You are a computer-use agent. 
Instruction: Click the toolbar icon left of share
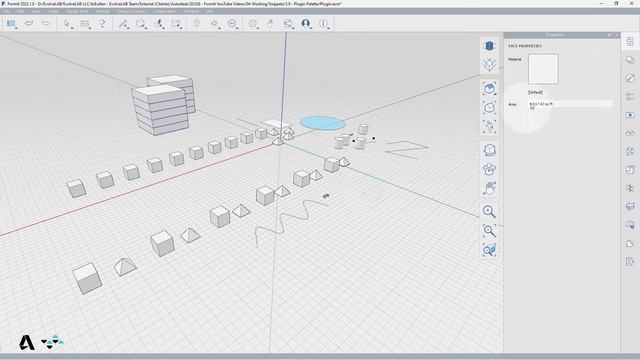pyautogui.click(x=270, y=24)
